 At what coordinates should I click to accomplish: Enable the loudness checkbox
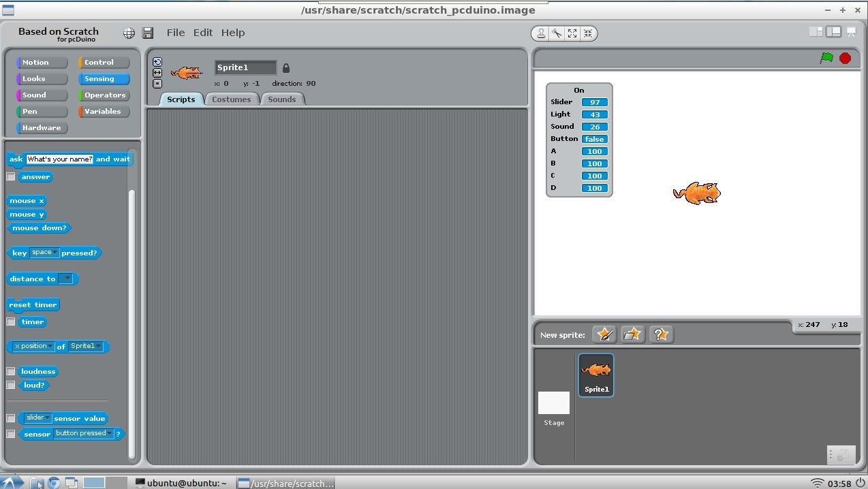pyautogui.click(x=10, y=371)
